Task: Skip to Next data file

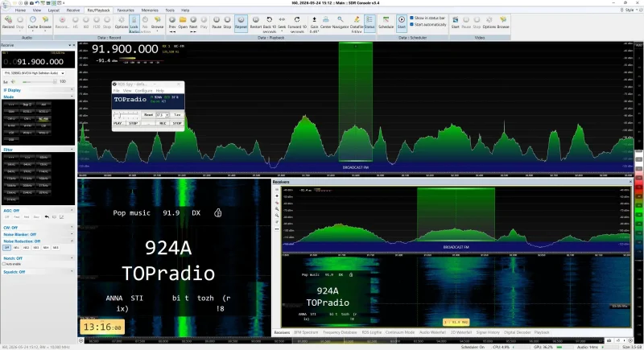Action: click(193, 23)
